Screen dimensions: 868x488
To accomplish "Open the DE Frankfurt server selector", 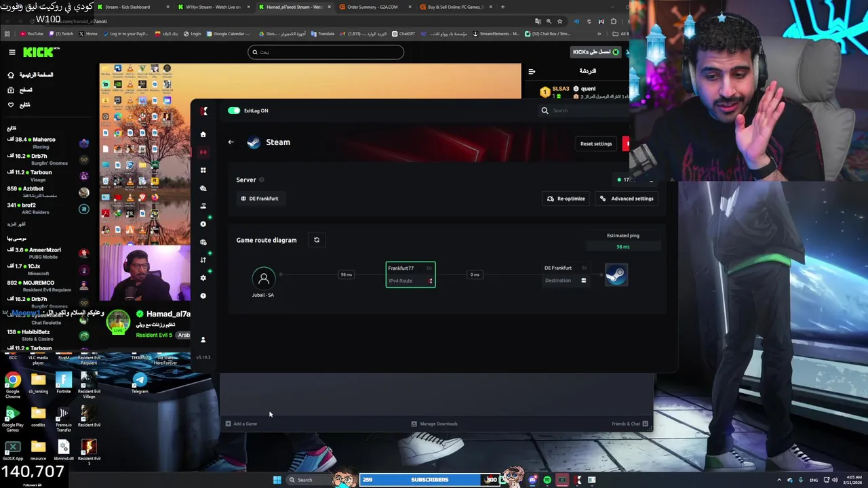I will tap(260, 199).
